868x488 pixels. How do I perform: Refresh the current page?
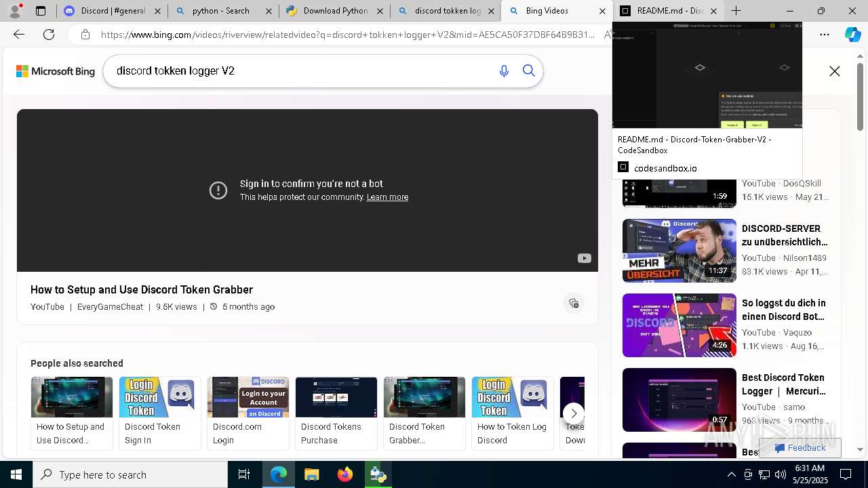(49, 35)
